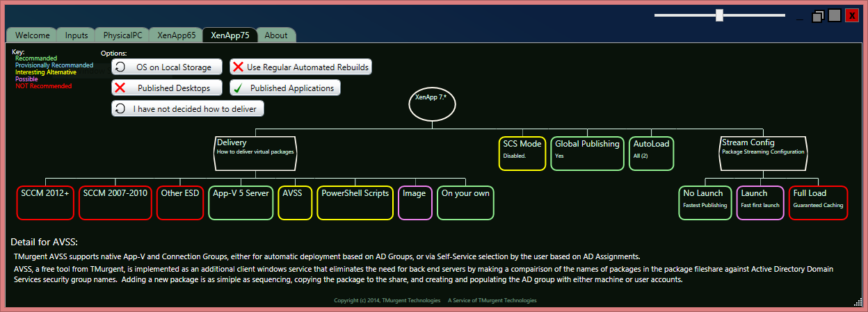Click the Interesting Alternative key entry

pyautogui.click(x=46, y=72)
